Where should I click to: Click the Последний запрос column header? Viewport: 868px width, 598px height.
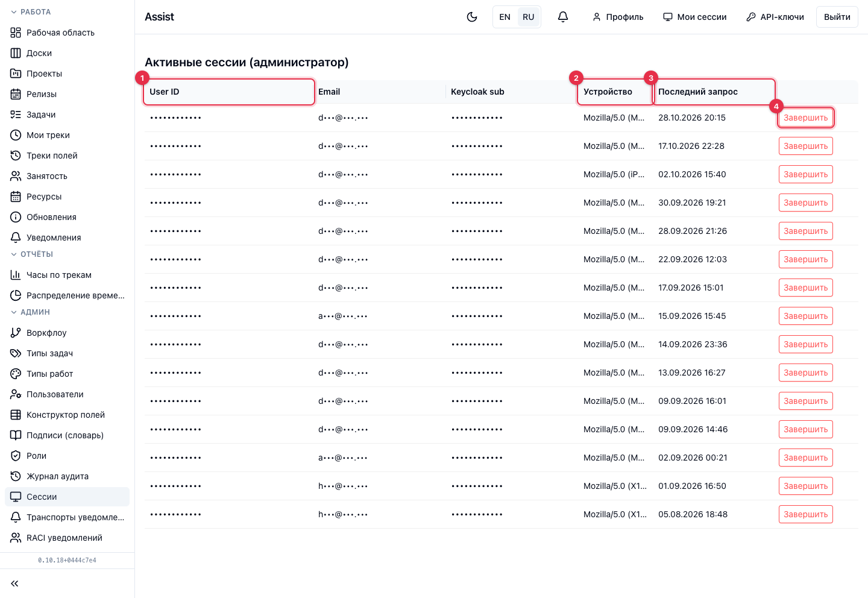coord(714,92)
